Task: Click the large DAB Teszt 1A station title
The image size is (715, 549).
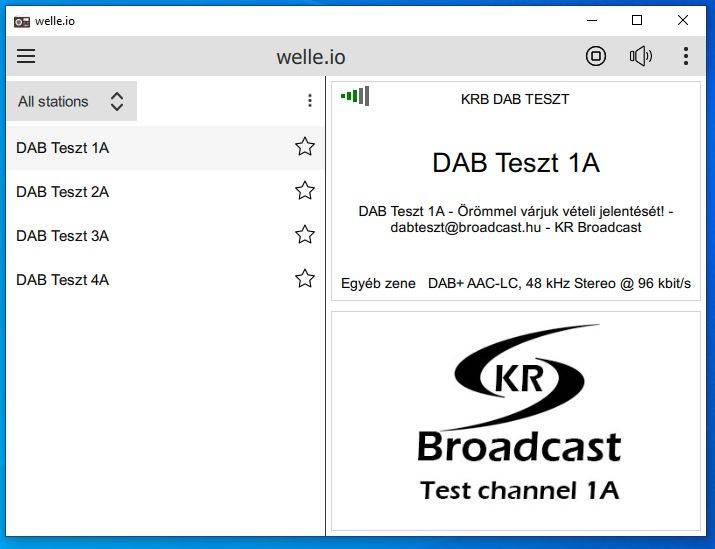Action: [516, 163]
